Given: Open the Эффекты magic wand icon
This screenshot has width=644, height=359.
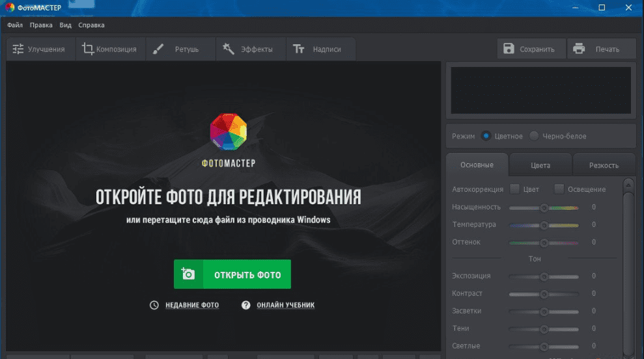Looking at the screenshot, I should (228, 49).
